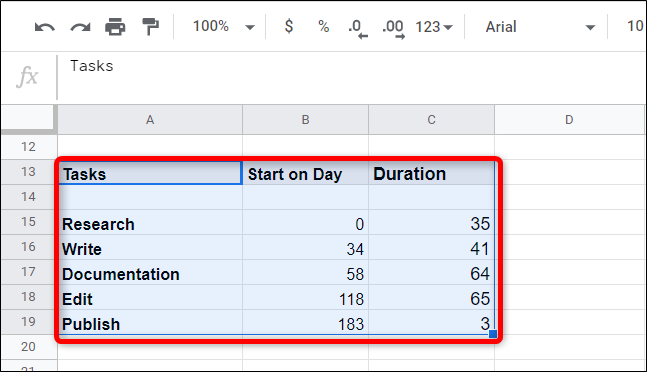
Task: Click the Duration header cell
Action: tap(431, 173)
